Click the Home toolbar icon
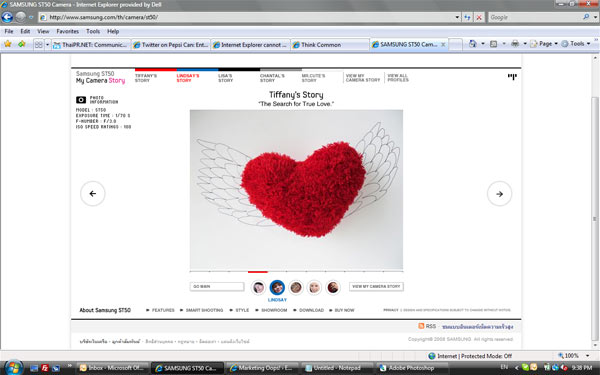Image resolution: width=600 pixels, height=375 pixels. coord(473,44)
